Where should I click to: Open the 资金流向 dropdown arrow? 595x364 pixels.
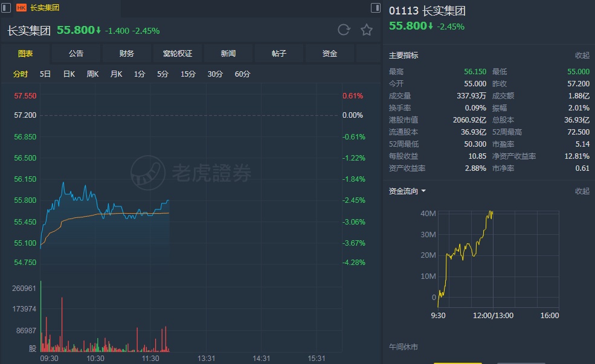click(x=423, y=191)
